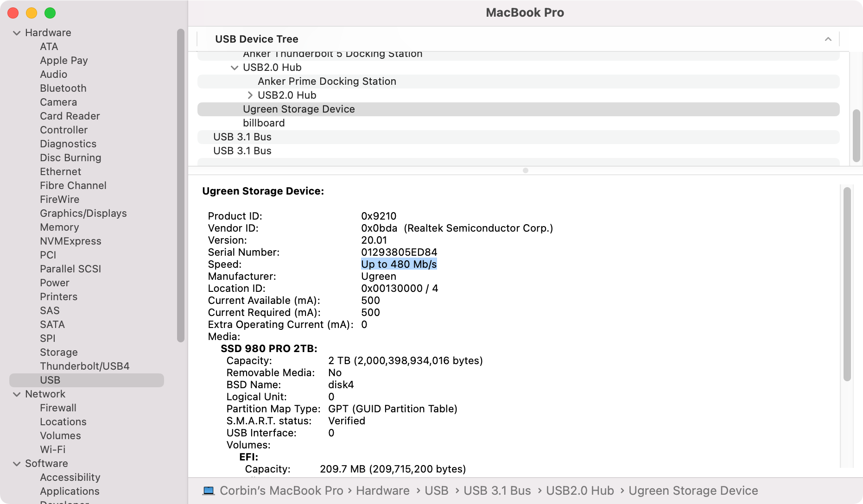
Task: Open Diagnostics in the sidebar
Action: pyautogui.click(x=68, y=144)
